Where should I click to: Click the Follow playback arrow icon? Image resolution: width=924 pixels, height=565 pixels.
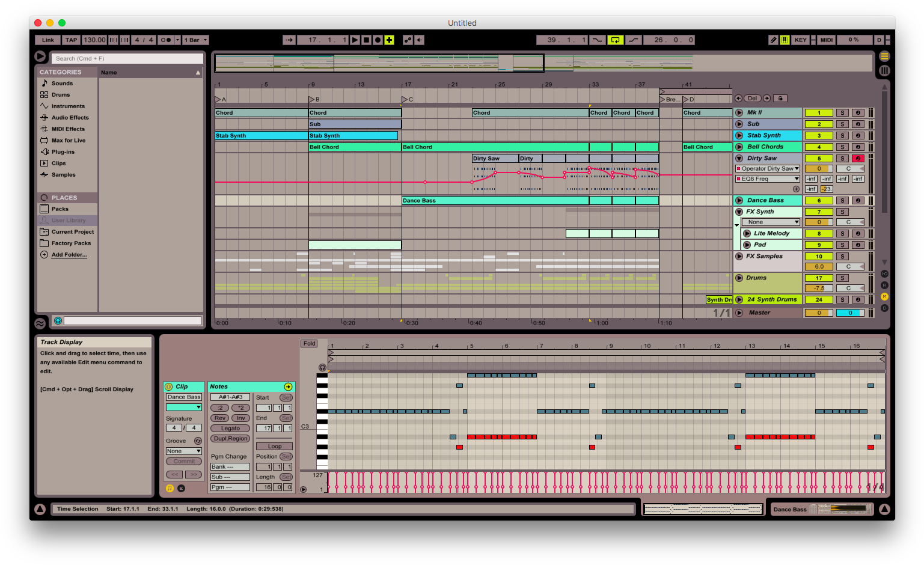[x=289, y=40]
